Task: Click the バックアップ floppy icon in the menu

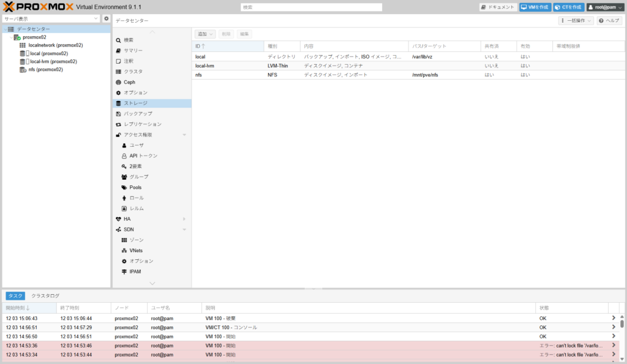Action: [118, 114]
